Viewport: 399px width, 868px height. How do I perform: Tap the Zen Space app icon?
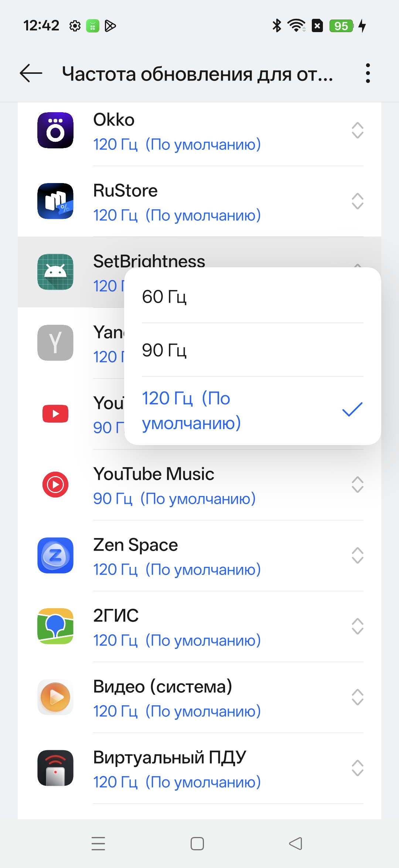pos(55,555)
